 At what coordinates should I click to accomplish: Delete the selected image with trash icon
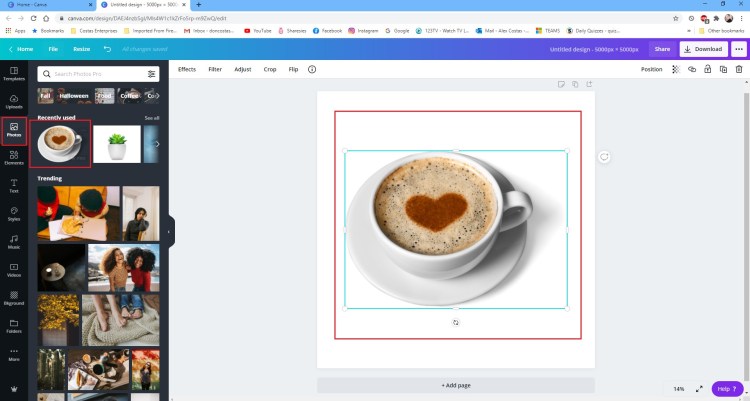739,69
